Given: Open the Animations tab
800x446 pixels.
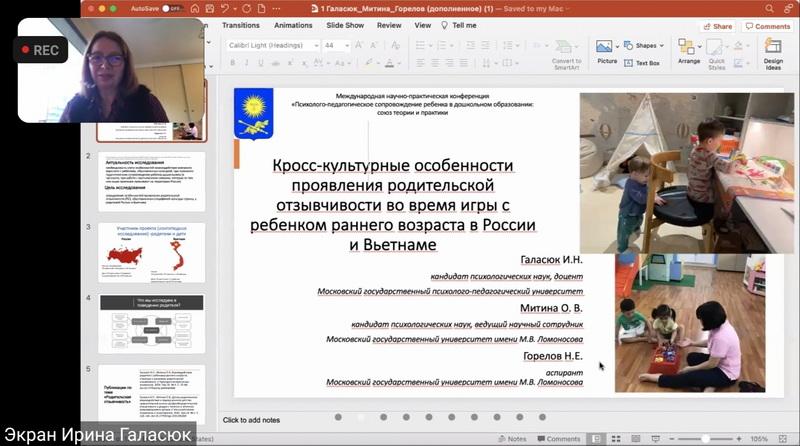Looking at the screenshot, I should [x=293, y=25].
